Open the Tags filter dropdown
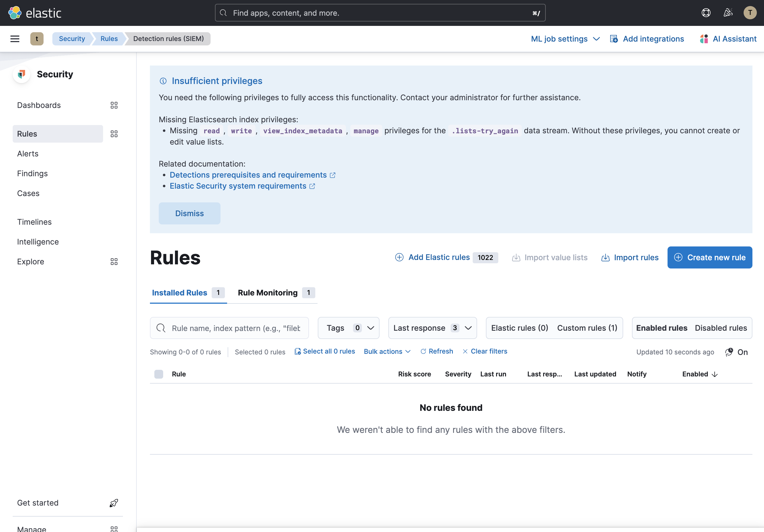 point(348,328)
